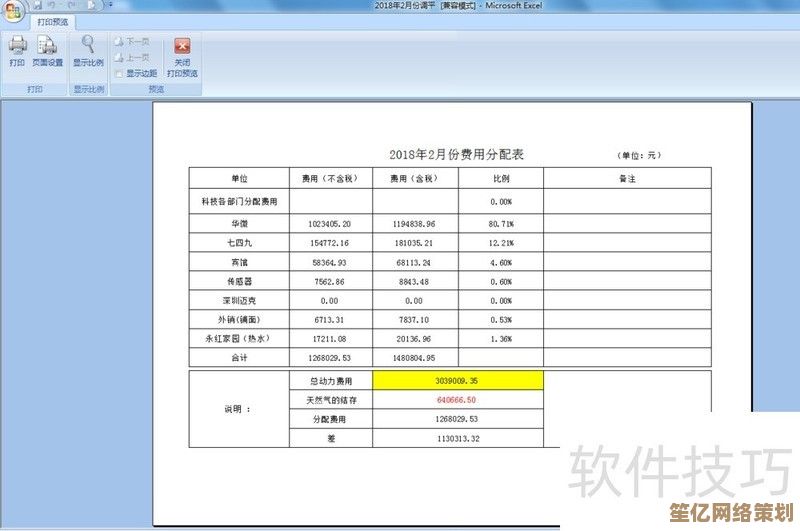800x531 pixels.
Task: Click the 天然气的结存 label
Action: click(331, 400)
